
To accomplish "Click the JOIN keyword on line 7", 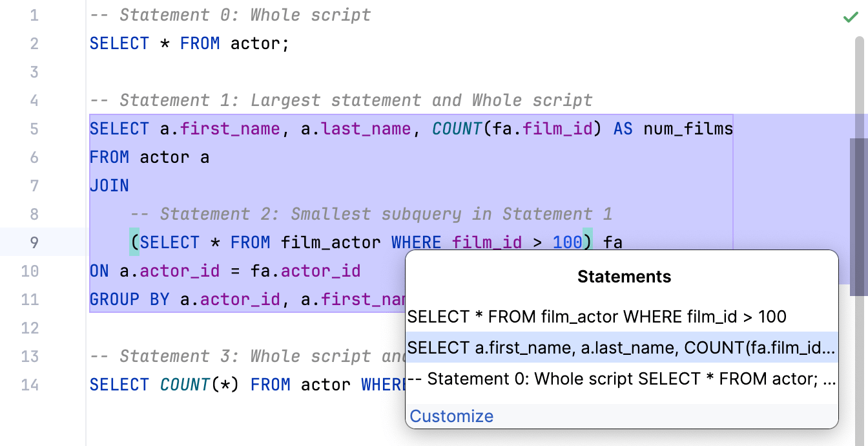I will pos(109,186).
